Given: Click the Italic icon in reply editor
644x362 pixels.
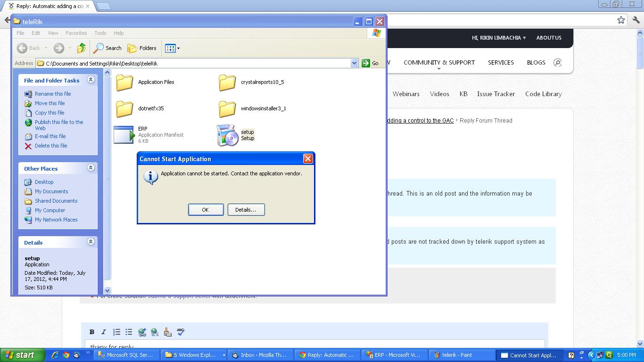Looking at the screenshot, I should [x=104, y=332].
